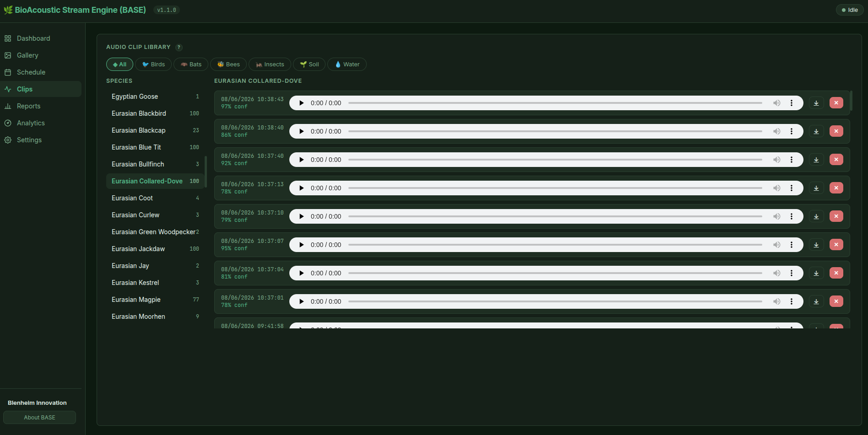Viewport: 868px width, 435px height.
Task: Open more options for 10:37:01 clip
Action: coord(792,301)
